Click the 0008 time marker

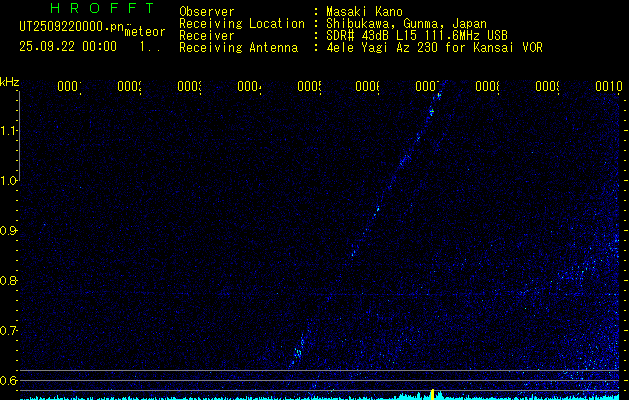[487, 86]
